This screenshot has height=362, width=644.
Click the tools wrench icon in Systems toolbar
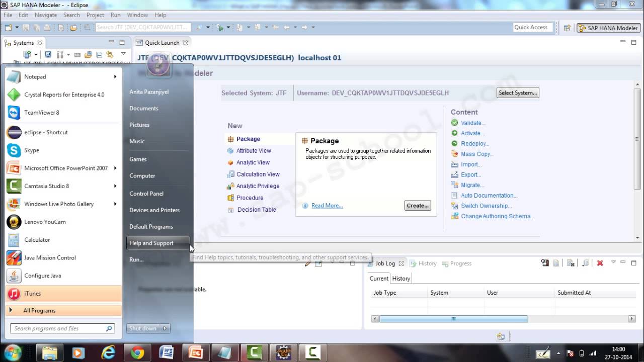click(x=59, y=54)
